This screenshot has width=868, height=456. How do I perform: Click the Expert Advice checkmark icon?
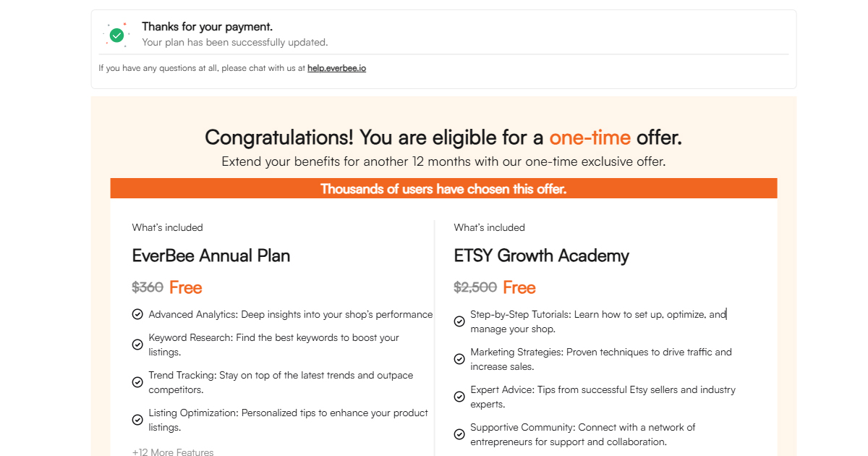pos(459,397)
